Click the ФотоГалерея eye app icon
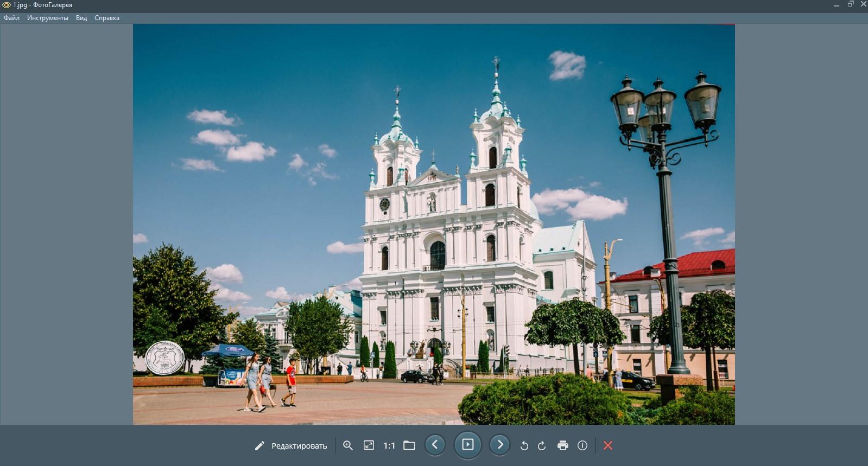The height and width of the screenshot is (466, 868). coord(7,5)
